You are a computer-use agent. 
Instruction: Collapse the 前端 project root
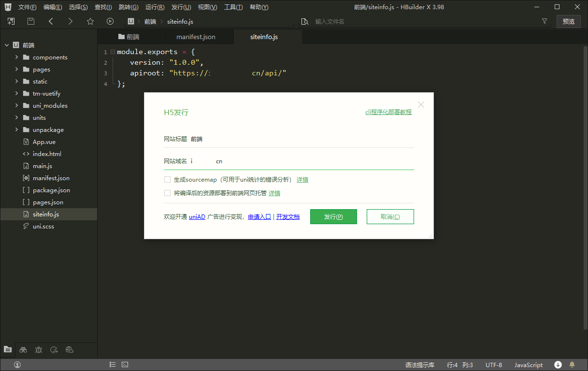coord(7,45)
